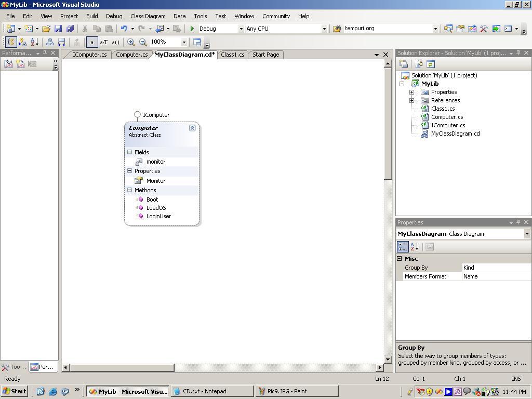Image resolution: width=532 pixels, height=399 pixels.
Task: Click Refresh icon in Solution Explorer
Action: [431, 64]
